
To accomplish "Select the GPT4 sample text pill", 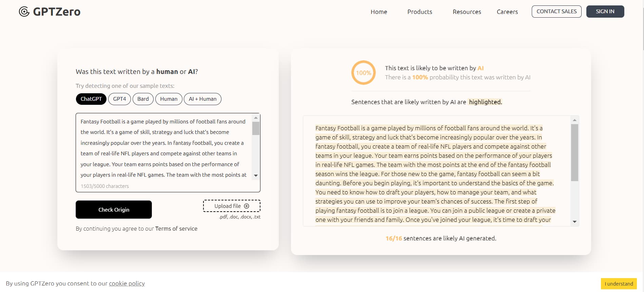I will [119, 99].
